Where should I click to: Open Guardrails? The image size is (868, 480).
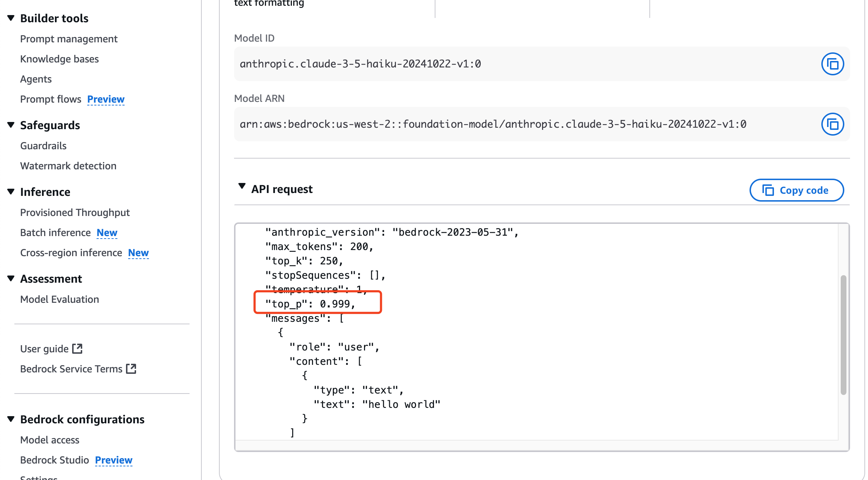click(x=43, y=146)
